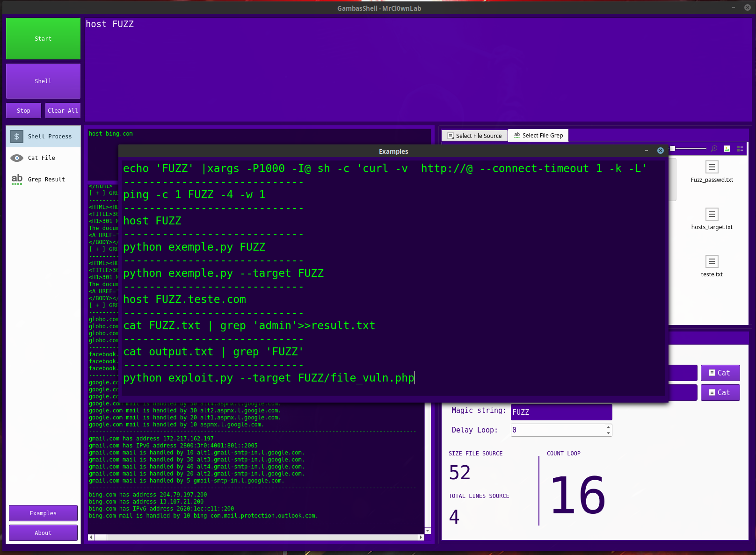Click output vertical scrollbar down arrow
756x555 pixels.
tap(428, 531)
